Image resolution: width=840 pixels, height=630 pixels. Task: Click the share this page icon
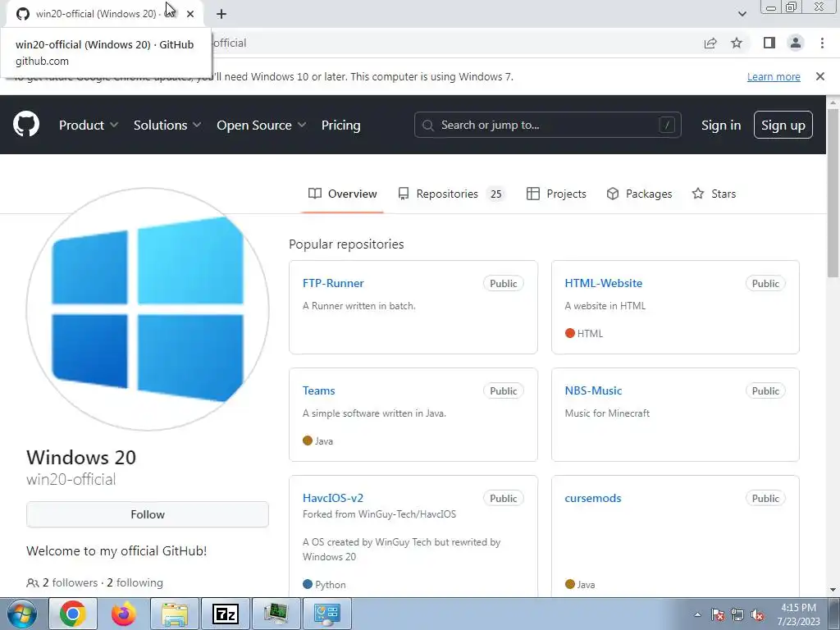click(710, 43)
